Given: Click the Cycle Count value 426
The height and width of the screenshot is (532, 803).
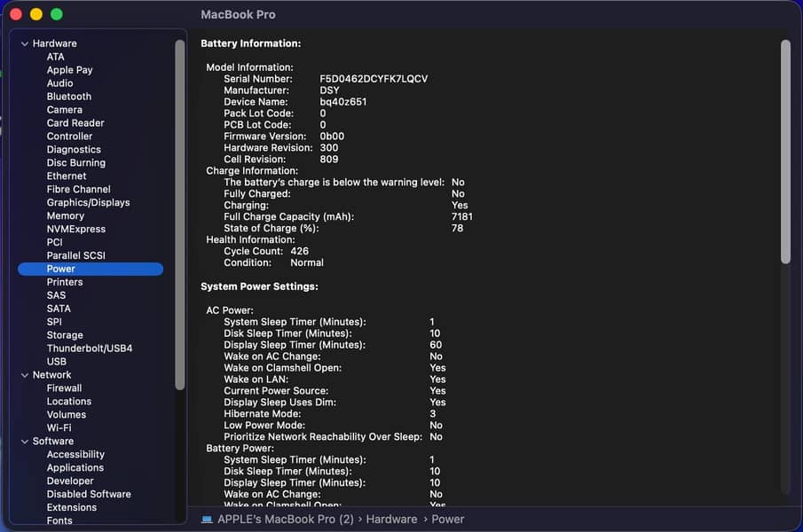Looking at the screenshot, I should point(300,251).
